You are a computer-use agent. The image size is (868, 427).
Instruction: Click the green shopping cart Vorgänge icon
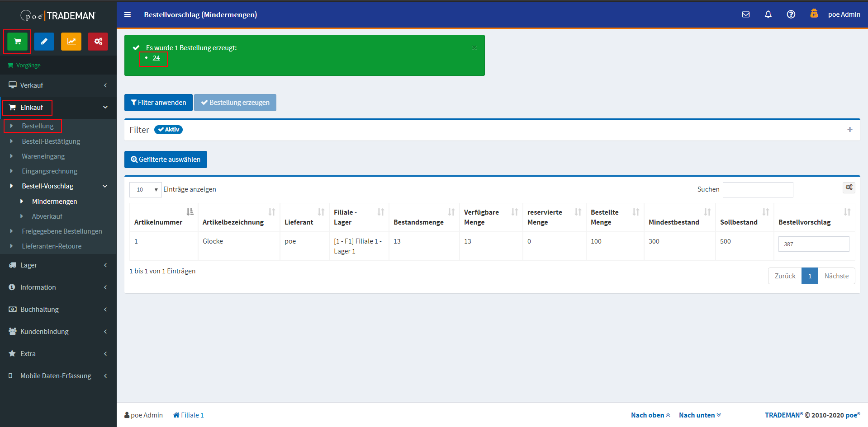17,42
